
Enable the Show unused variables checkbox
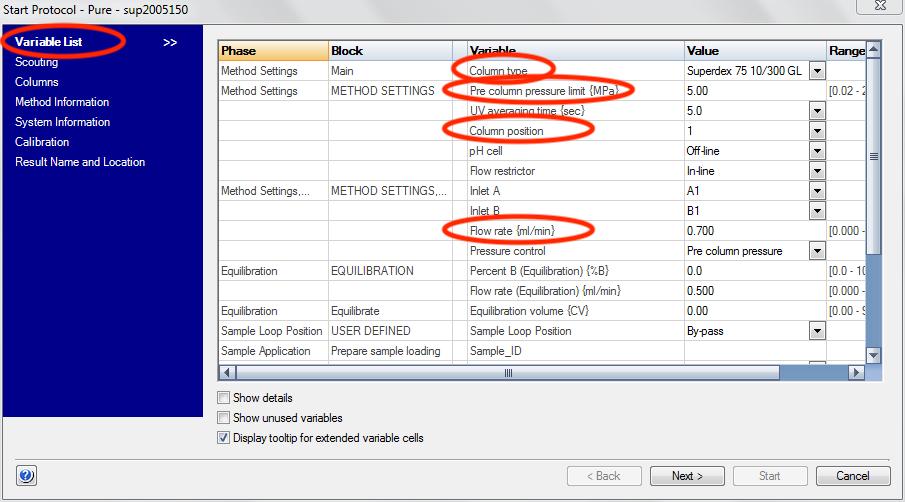(223, 418)
